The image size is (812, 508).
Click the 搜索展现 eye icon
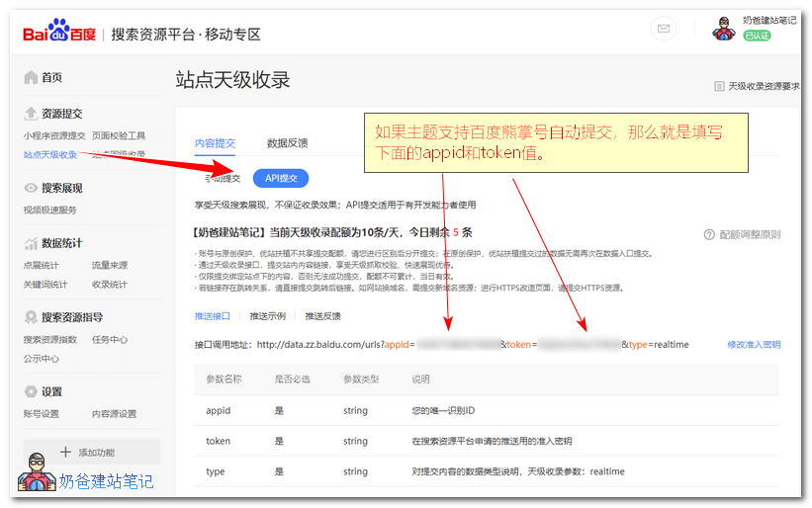coord(31,188)
